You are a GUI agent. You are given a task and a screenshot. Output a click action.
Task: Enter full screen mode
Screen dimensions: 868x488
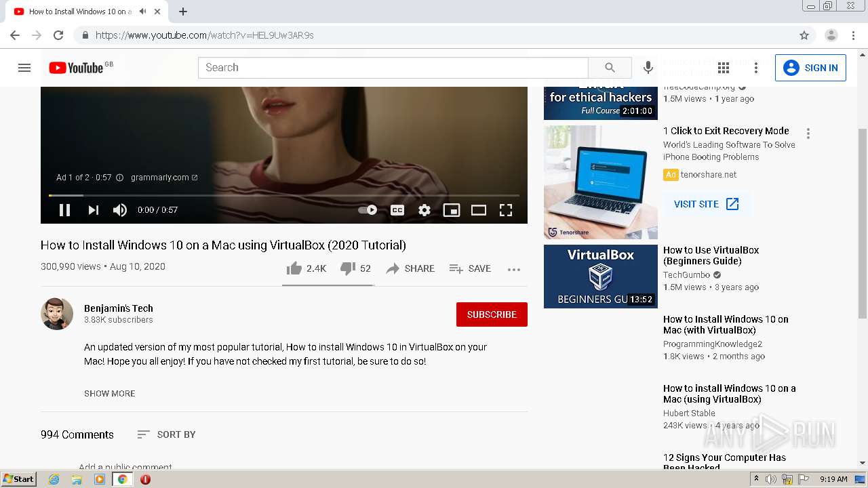(506, 210)
